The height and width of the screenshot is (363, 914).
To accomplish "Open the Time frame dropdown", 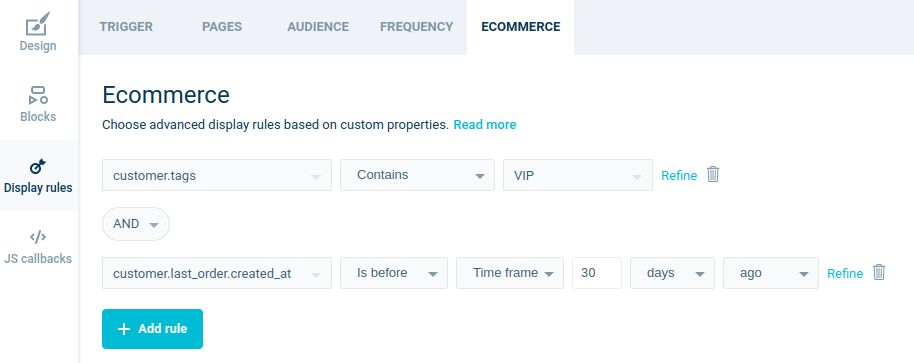I will pyautogui.click(x=510, y=273).
